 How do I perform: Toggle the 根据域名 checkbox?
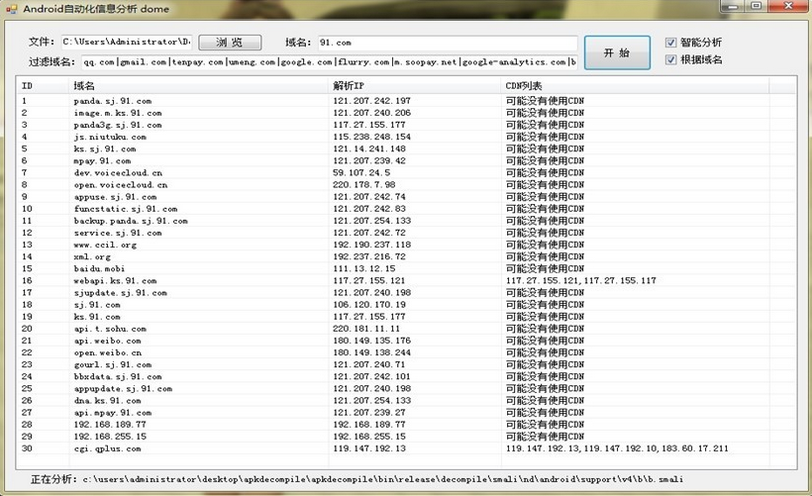(x=672, y=60)
